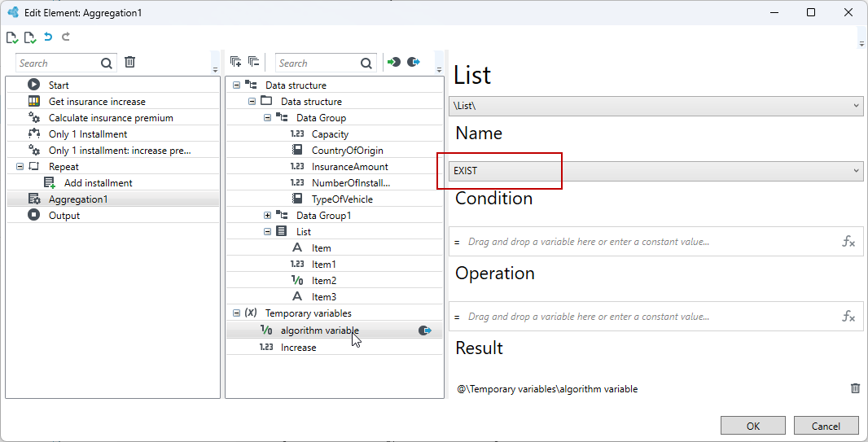
Task: Expand the Data Group1 node
Action: coord(267,215)
